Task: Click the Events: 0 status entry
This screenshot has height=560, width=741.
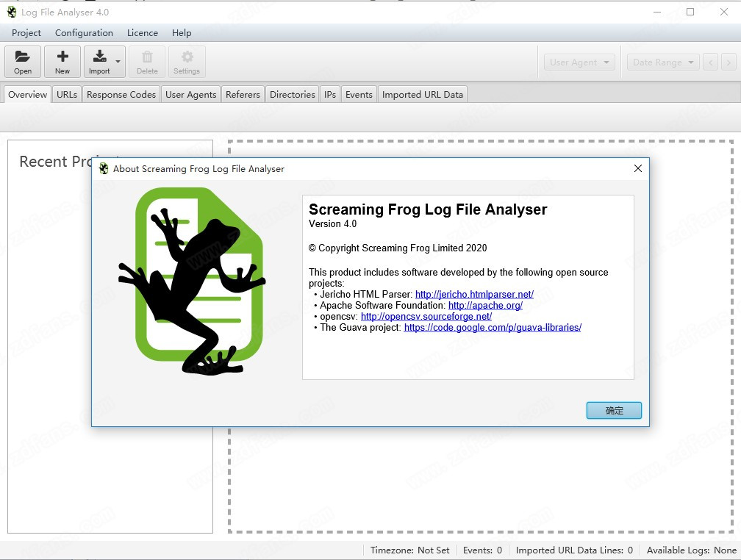Action: pyautogui.click(x=482, y=550)
